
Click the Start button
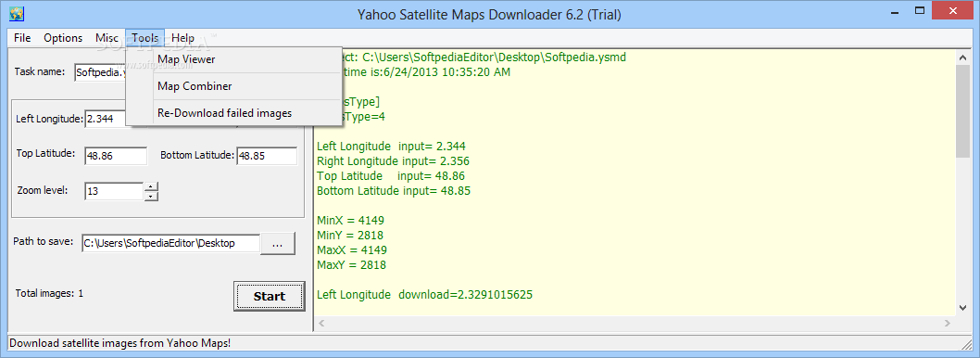pyautogui.click(x=270, y=296)
